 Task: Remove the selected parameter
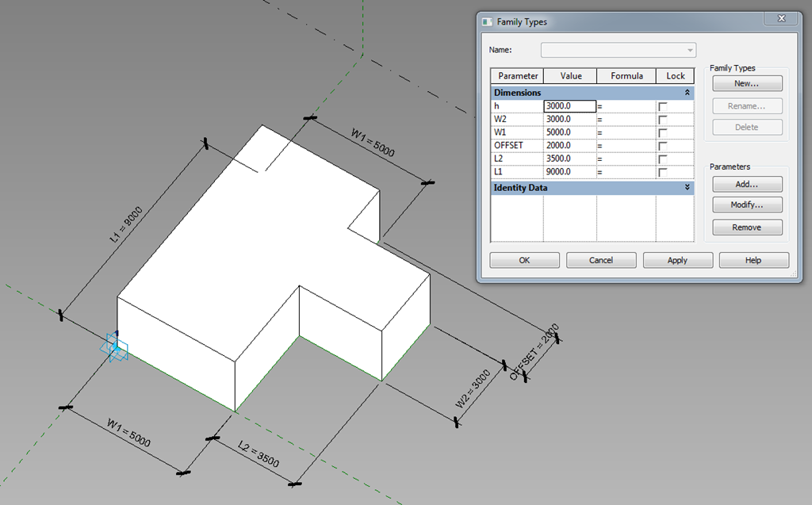[746, 228]
